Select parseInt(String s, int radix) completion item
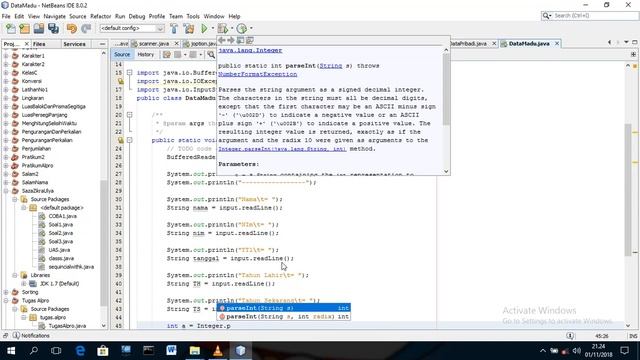This screenshot has width=640, height=360. point(284,316)
